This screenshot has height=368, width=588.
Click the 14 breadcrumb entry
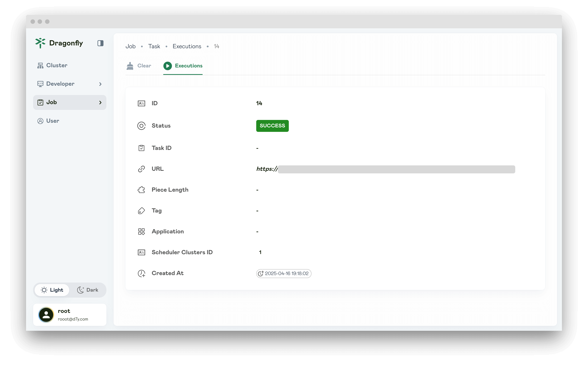[216, 46]
